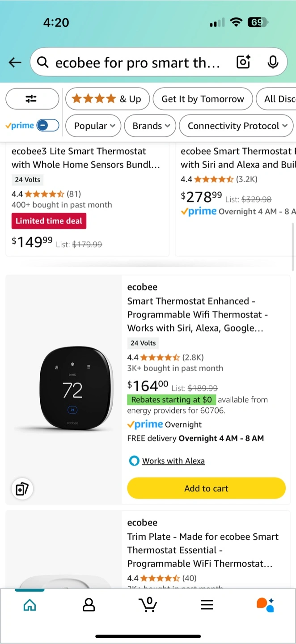Open the Works with Alexa link
The image size is (296, 644).
point(173,461)
